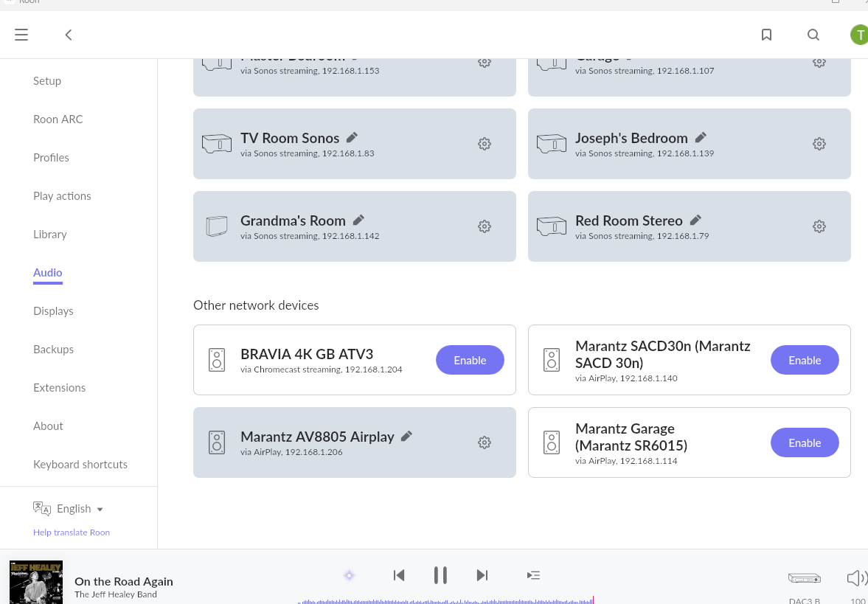The image size is (868, 604).
Task: Open Joseph's Bedroom gear settings
Action: 819,144
